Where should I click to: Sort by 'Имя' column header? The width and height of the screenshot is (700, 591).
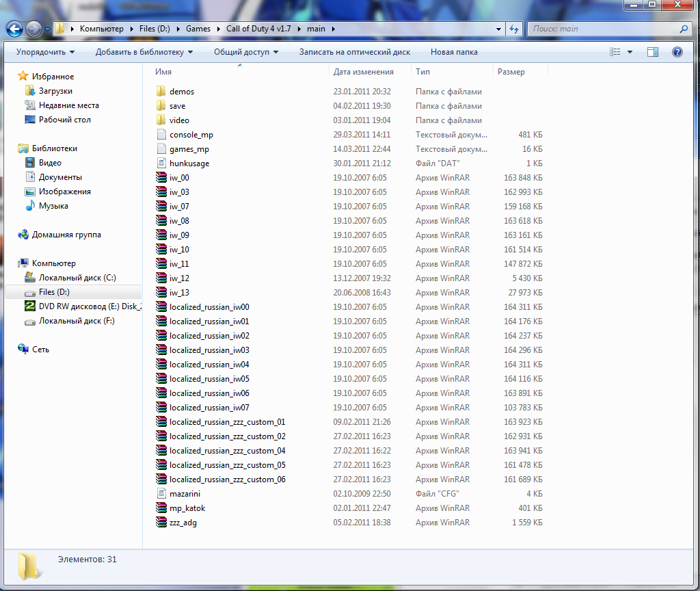click(163, 71)
